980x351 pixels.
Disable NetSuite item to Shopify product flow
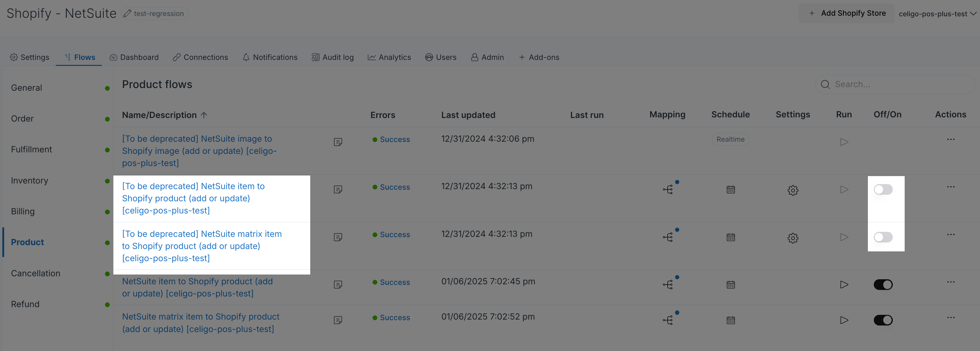[883, 285]
